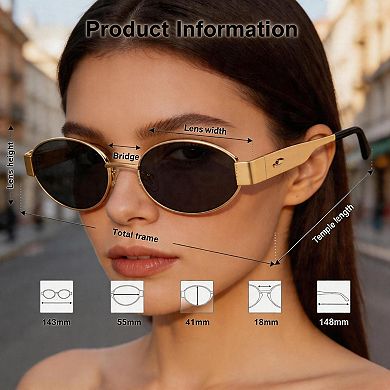Click the '55mm' measurement text
The width and height of the screenshot is (390, 390).
(x=129, y=322)
